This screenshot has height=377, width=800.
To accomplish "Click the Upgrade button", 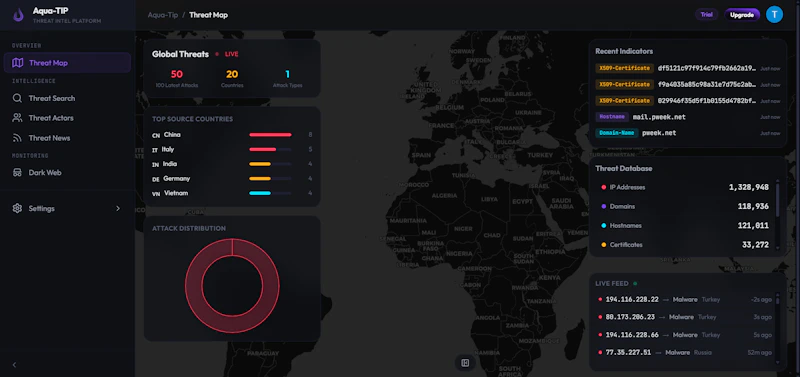I will (x=741, y=15).
